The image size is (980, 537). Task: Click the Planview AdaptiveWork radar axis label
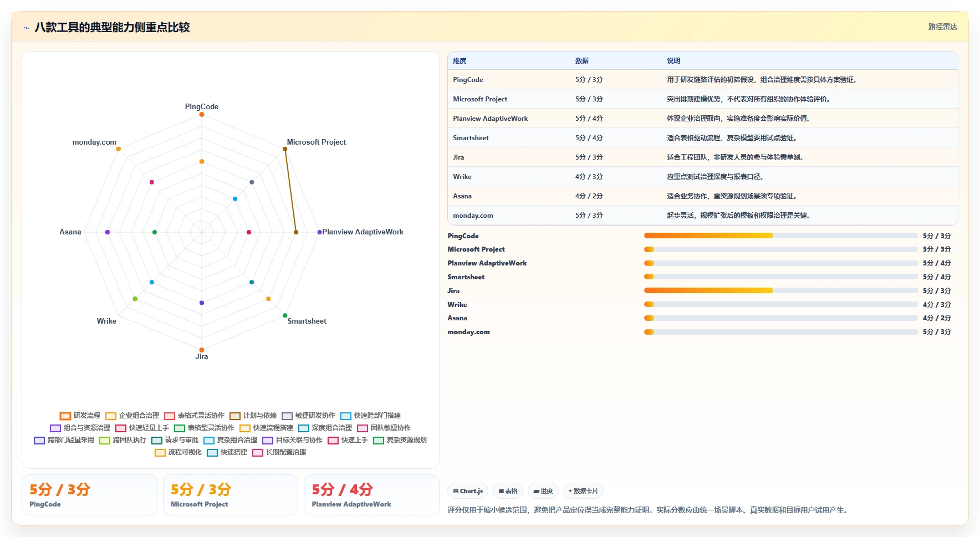[x=363, y=232]
